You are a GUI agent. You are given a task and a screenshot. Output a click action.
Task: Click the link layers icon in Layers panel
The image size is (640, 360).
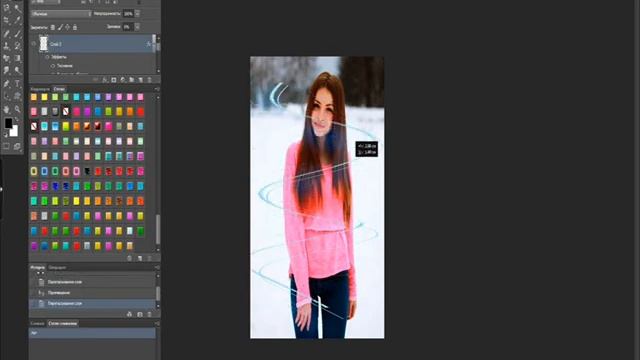[x=96, y=80]
